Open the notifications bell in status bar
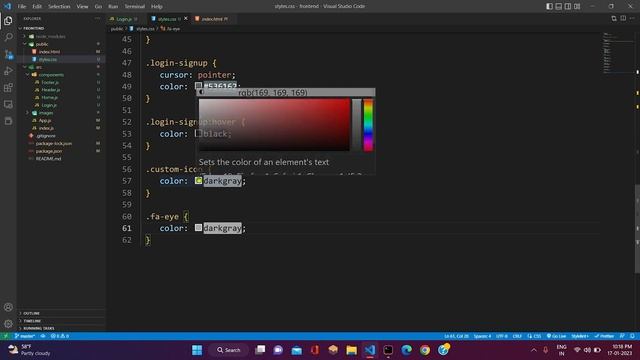640x360 pixels. coord(632,336)
